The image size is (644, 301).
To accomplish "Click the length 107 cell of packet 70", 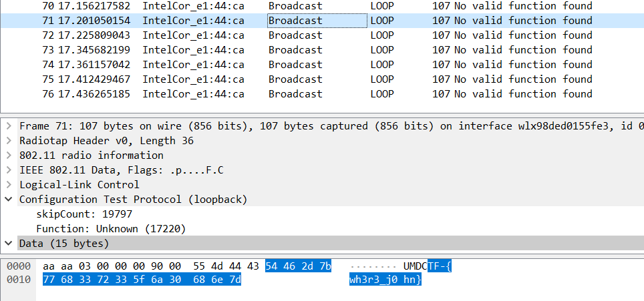I will [x=441, y=6].
